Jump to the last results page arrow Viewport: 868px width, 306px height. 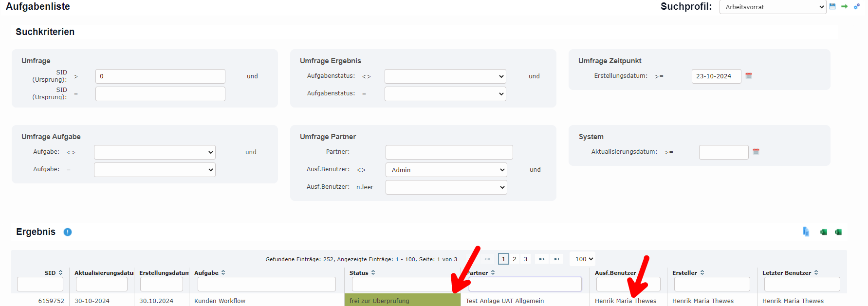[556, 259]
